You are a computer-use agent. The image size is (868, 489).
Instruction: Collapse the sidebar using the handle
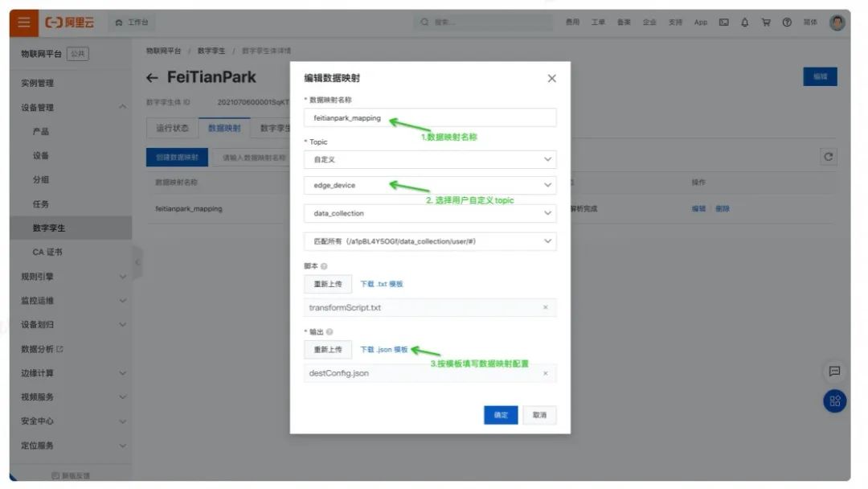[137, 262]
